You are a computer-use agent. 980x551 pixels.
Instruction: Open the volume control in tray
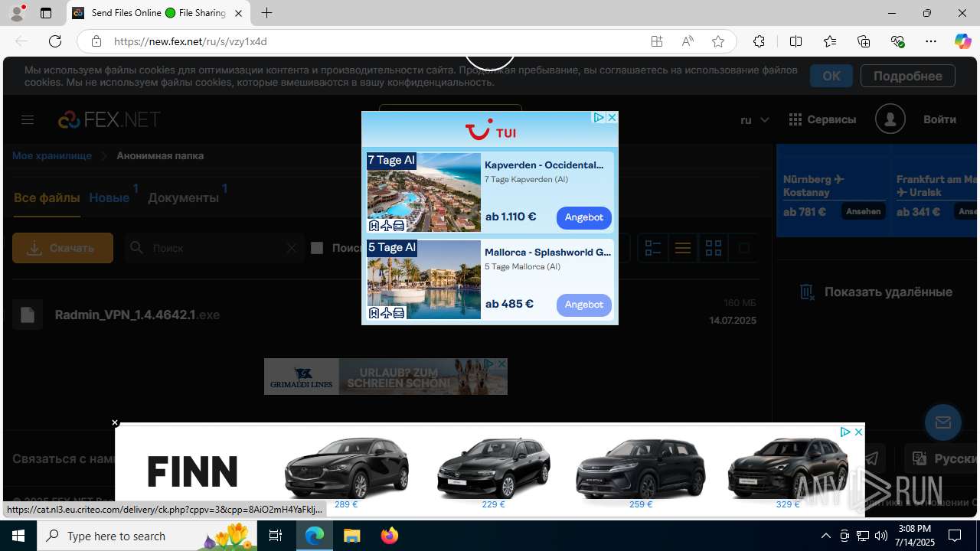pyautogui.click(x=881, y=536)
